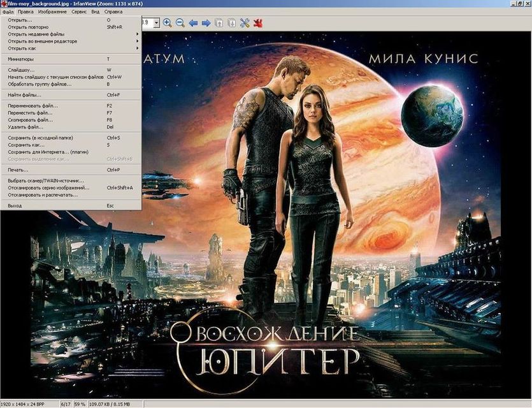Open the 'Правка' menu
Viewport: 532px width, 408px height.
26,11
